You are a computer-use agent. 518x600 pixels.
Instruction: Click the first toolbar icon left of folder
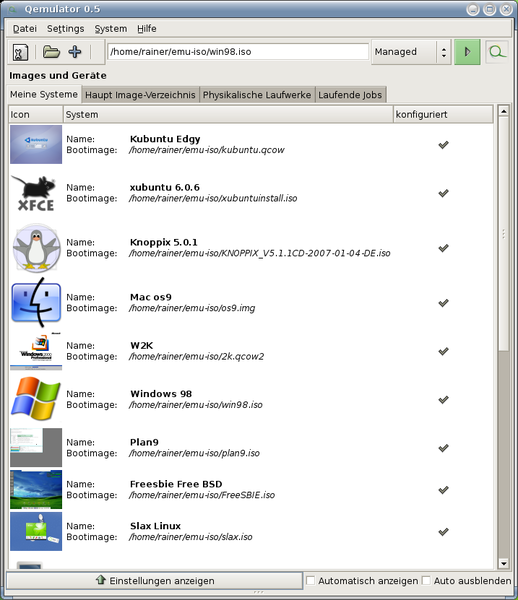pyautogui.click(x=20, y=52)
